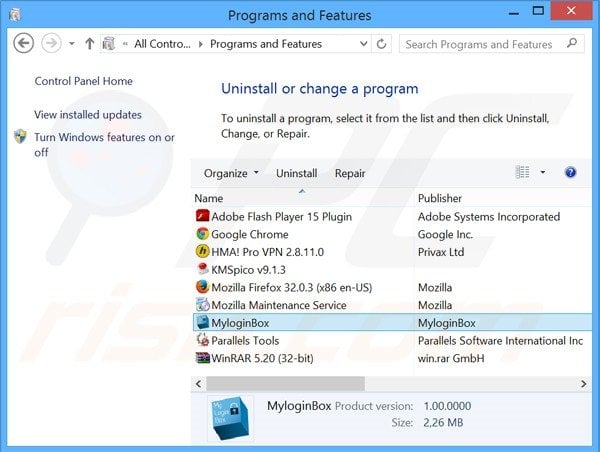600x452 pixels.
Task: Open the recent locations dropdown arrow
Action: click(x=72, y=44)
